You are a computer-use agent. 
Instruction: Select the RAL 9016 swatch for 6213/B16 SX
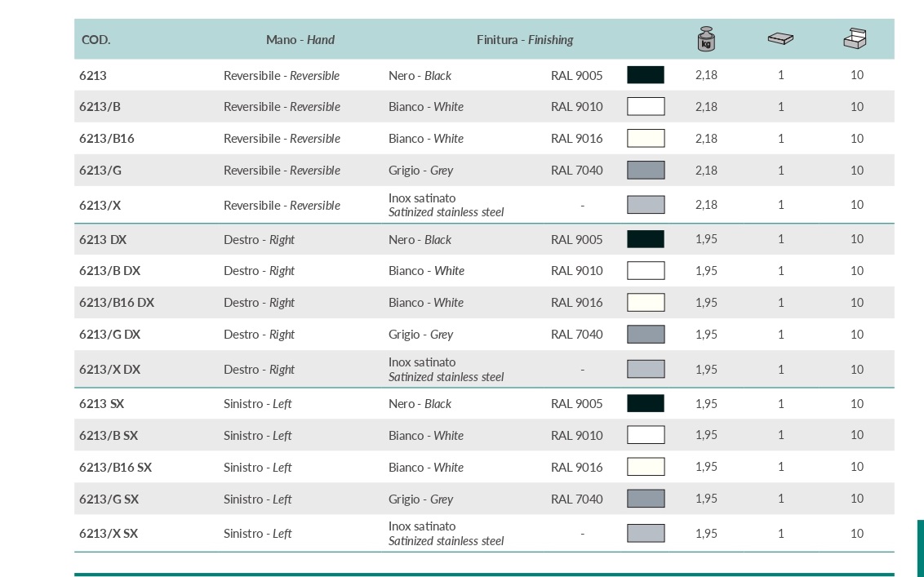(x=646, y=467)
